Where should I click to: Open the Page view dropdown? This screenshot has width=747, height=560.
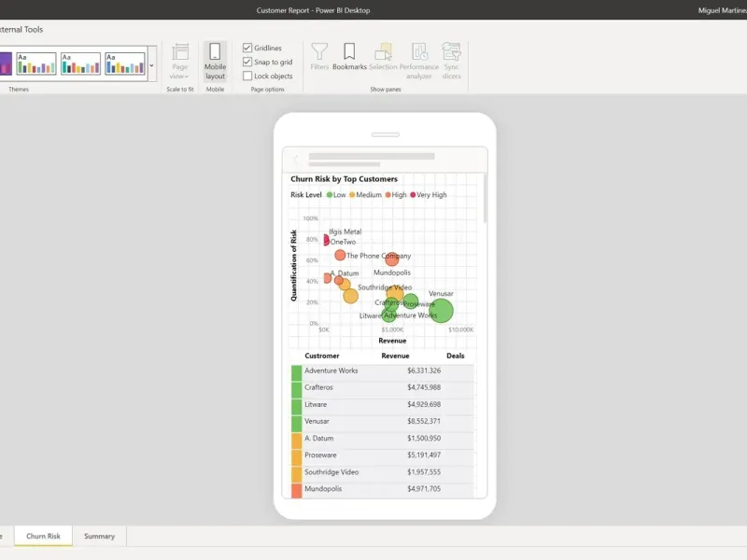(180, 61)
